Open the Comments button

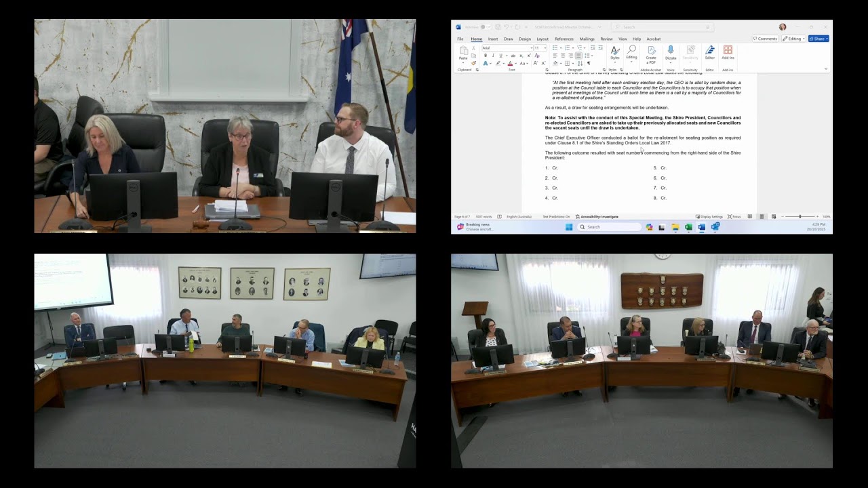pos(765,39)
